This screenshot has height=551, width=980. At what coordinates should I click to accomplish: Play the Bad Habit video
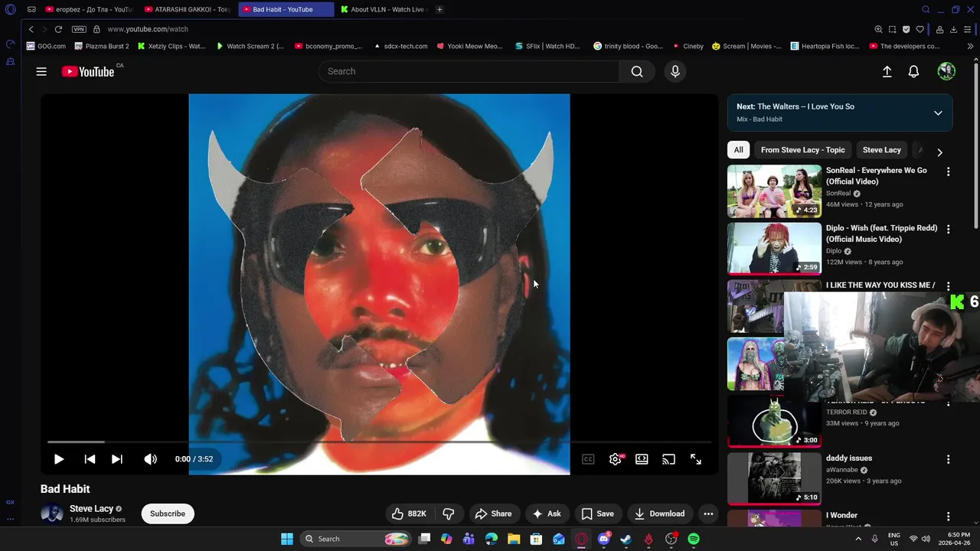click(x=59, y=459)
